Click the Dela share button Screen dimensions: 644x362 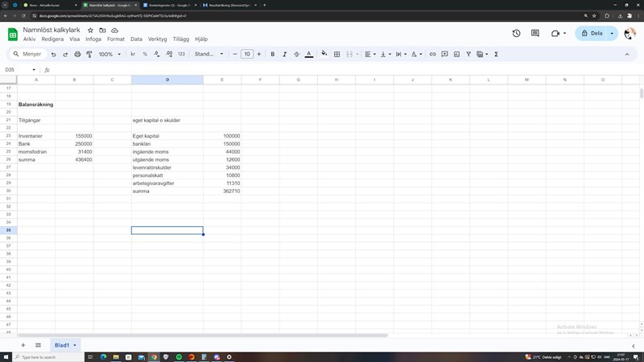coord(591,34)
